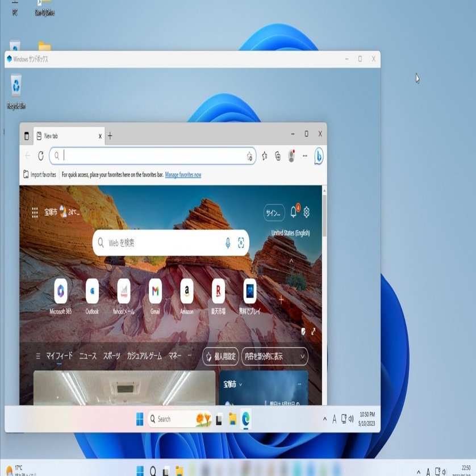Open the page settings gear icon
The image size is (476, 476).
click(306, 212)
